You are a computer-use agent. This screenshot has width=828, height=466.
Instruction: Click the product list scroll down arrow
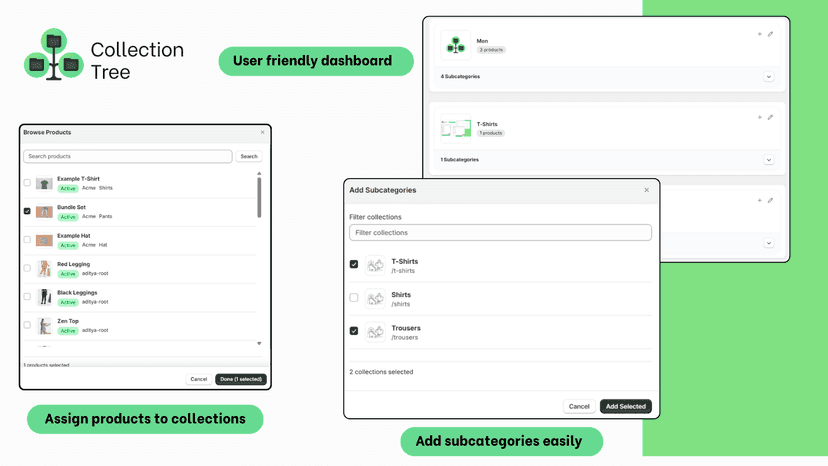pos(259,343)
